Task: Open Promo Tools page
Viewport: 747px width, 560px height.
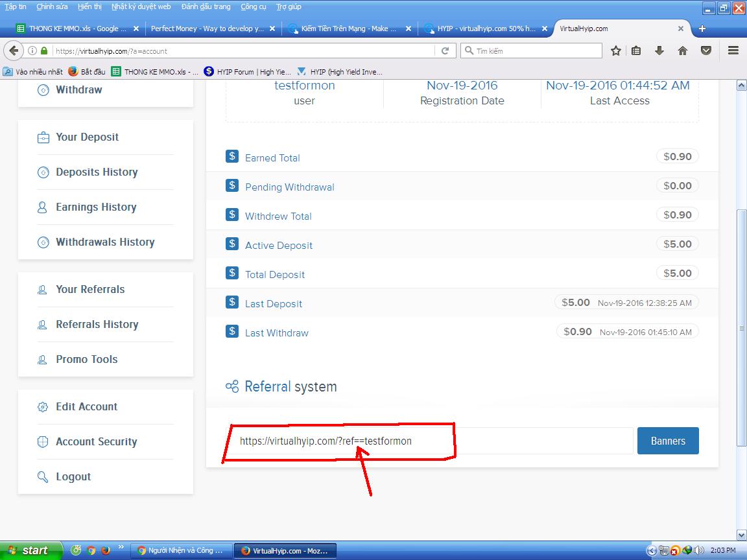Action: coord(87,360)
